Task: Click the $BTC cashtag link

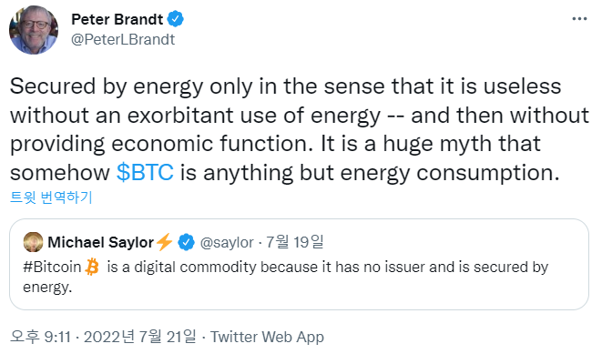Action: pos(145,172)
